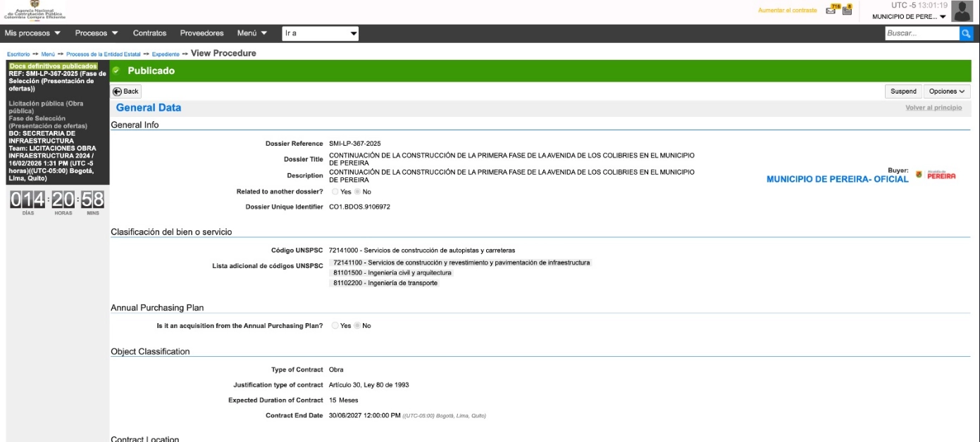This screenshot has height=442, width=980.
Task: Select Yes for related to another dossier
Action: (335, 191)
